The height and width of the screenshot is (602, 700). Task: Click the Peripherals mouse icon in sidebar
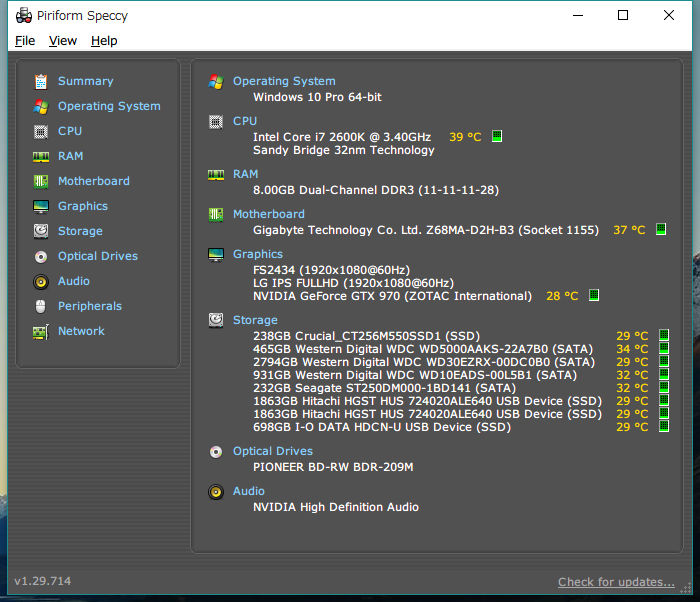[x=41, y=306]
